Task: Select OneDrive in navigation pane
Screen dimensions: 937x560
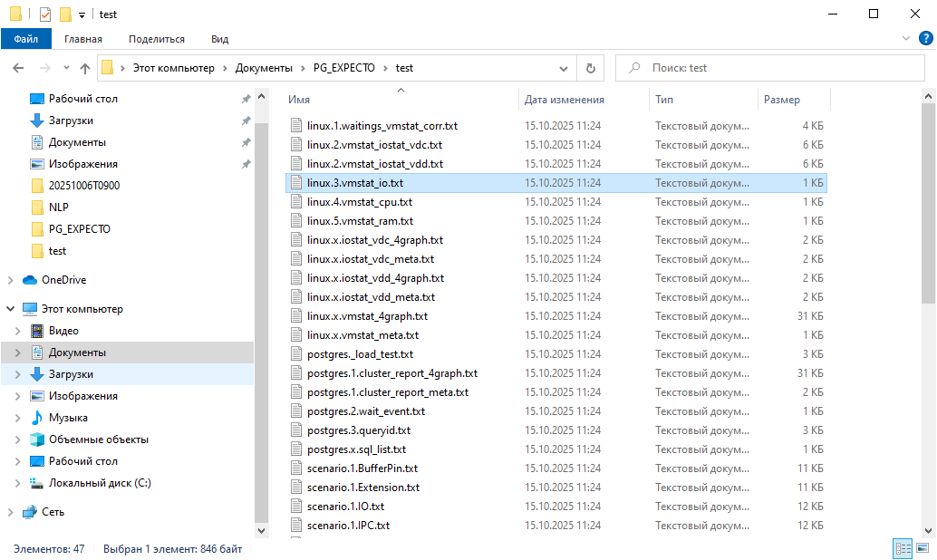Action: tap(63, 280)
